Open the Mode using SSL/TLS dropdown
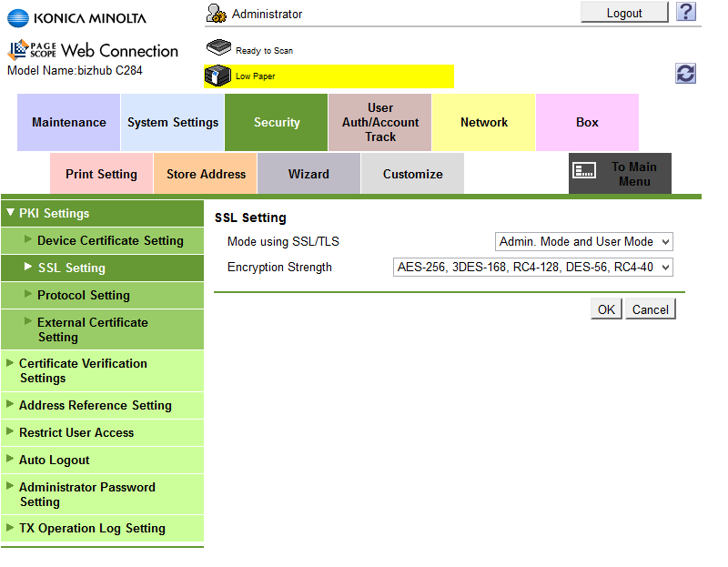This screenshot has width=728, height=567. pyautogui.click(x=583, y=241)
